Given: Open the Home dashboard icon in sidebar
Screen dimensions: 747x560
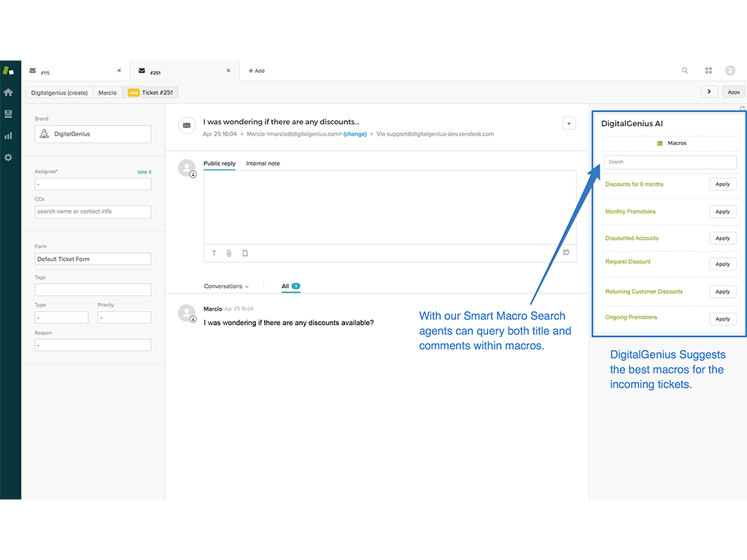Looking at the screenshot, I should point(8,93).
